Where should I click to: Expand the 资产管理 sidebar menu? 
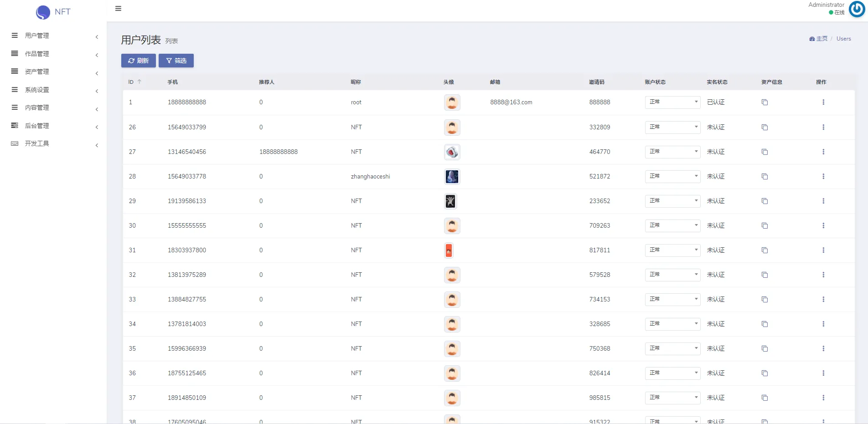pos(37,72)
